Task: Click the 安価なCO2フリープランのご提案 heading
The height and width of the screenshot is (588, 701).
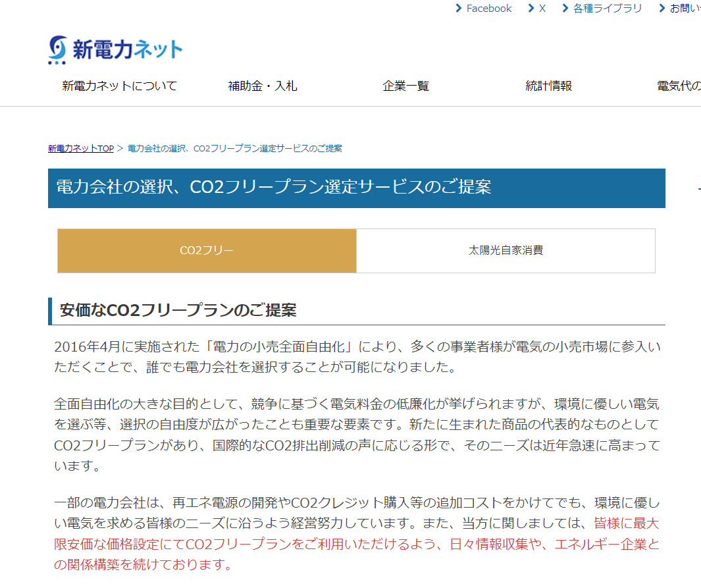Action: pos(178,310)
